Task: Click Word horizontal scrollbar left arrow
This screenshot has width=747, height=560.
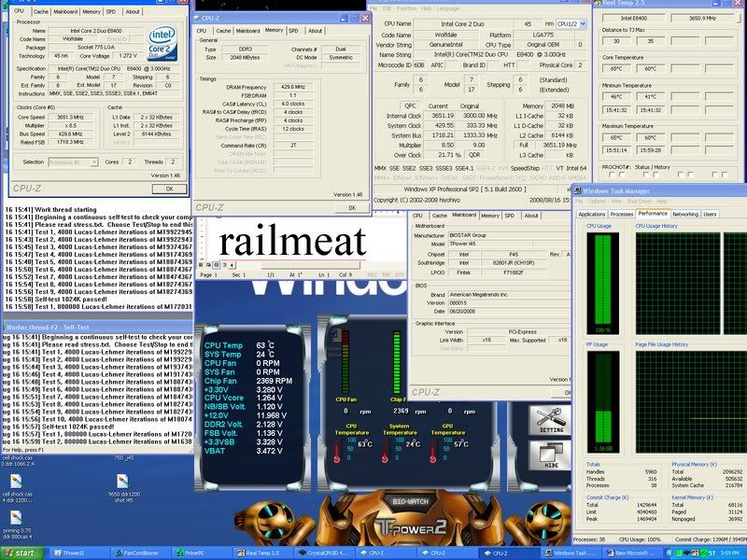Action: 232,265
